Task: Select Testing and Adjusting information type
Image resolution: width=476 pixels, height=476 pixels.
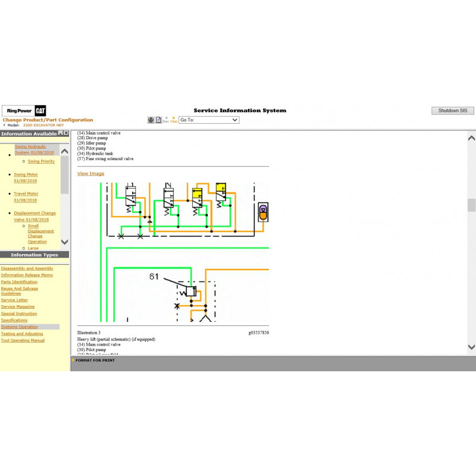Action: pyautogui.click(x=22, y=334)
